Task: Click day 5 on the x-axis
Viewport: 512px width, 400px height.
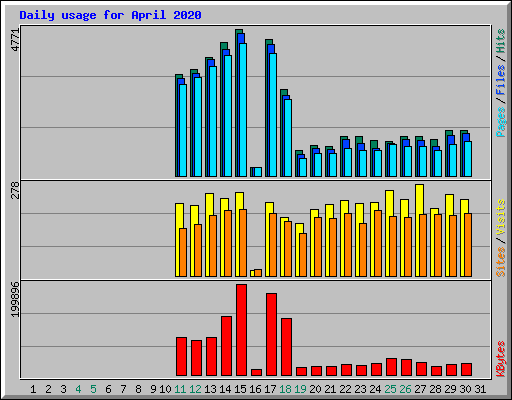Action: pyautogui.click(x=93, y=389)
